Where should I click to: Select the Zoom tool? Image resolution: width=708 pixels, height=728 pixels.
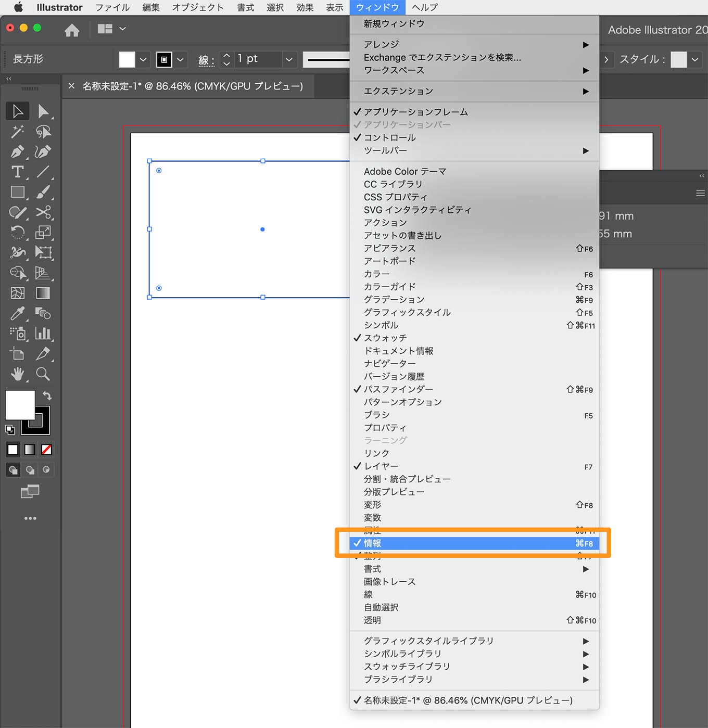coord(43,374)
